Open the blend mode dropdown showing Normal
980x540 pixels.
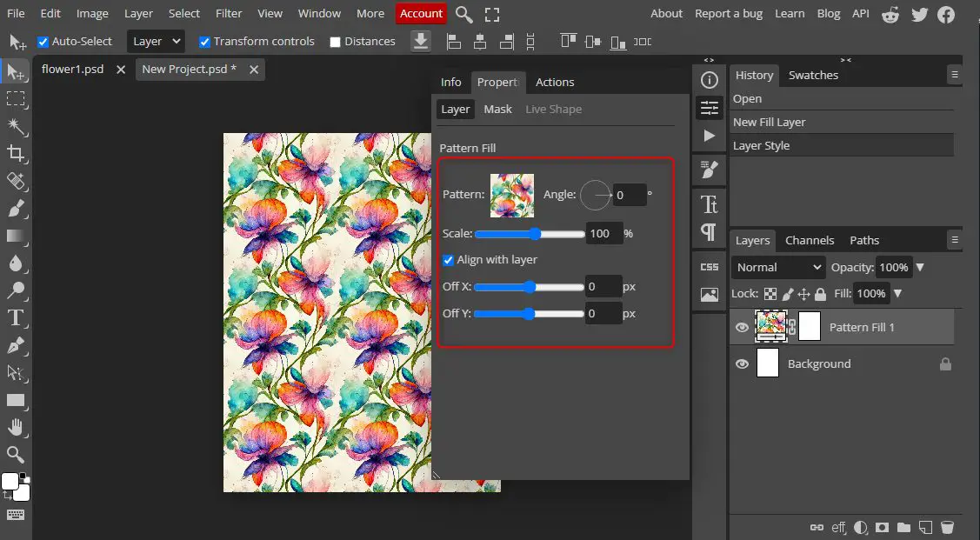point(777,267)
